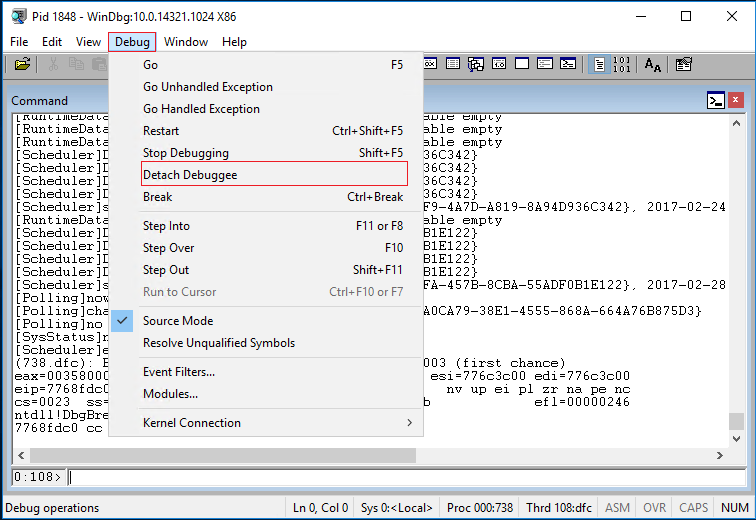This screenshot has width=756, height=520.
Task: Open the Disassembly window icon
Action: [499, 64]
